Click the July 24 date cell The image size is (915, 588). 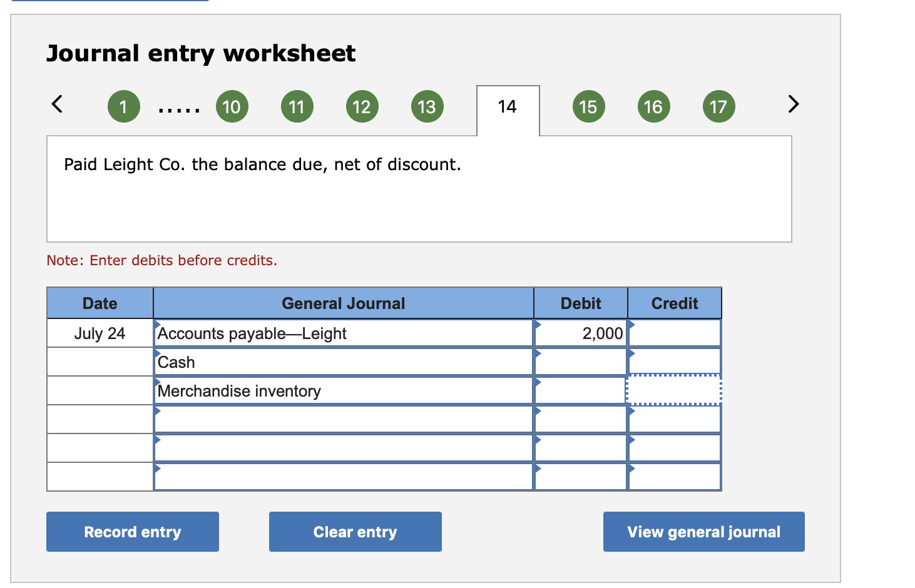(x=100, y=333)
